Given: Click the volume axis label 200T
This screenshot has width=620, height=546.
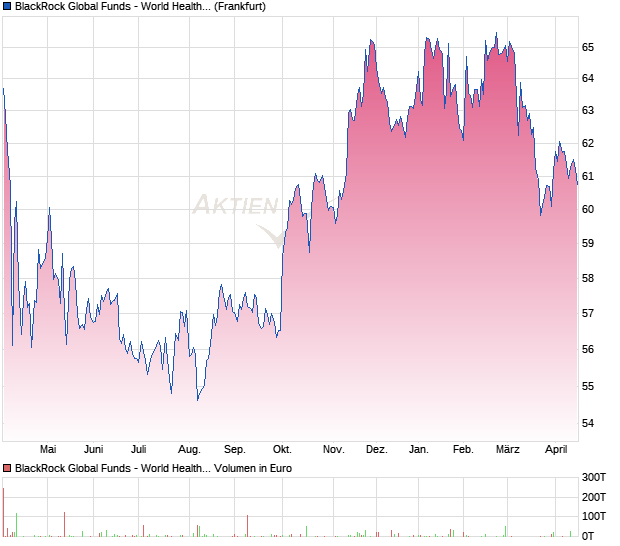Looking at the screenshot, I should click(x=594, y=497).
